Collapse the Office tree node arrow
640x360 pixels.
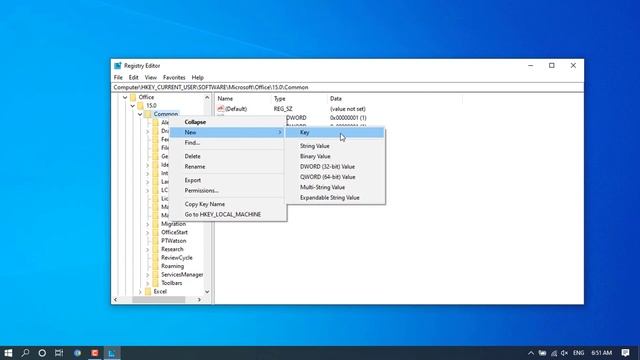pos(125,97)
